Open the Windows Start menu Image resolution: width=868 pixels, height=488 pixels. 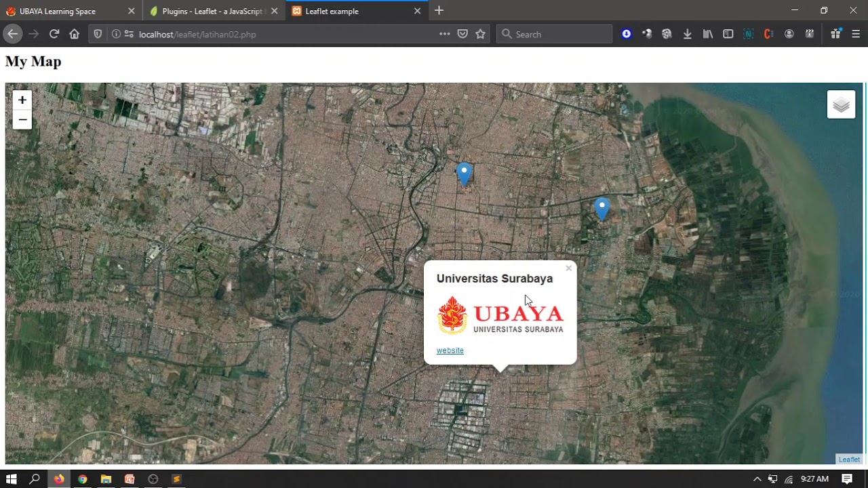[x=11, y=479]
